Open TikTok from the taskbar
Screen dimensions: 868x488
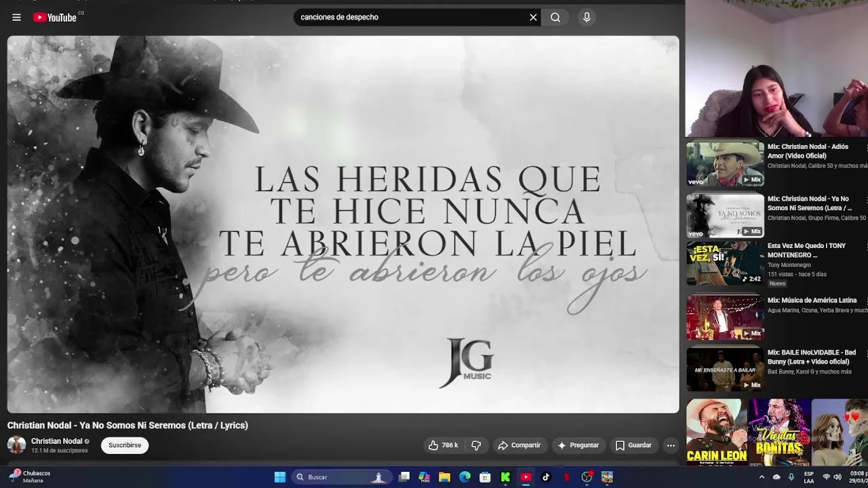(546, 477)
